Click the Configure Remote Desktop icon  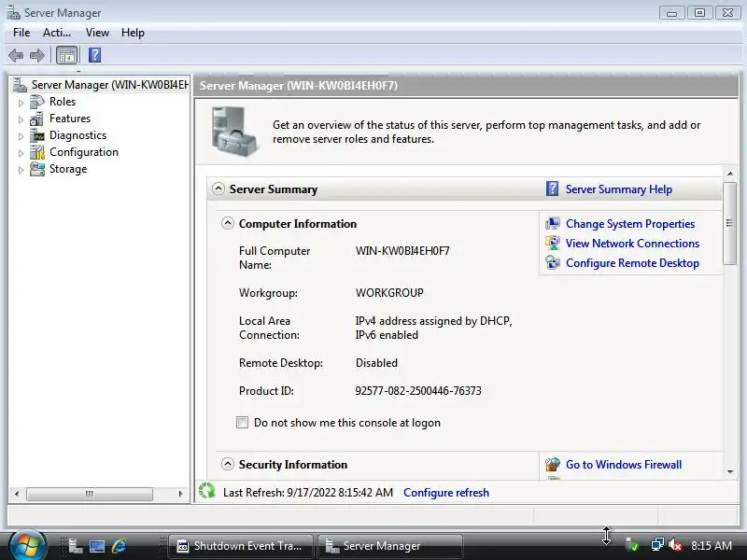click(553, 263)
